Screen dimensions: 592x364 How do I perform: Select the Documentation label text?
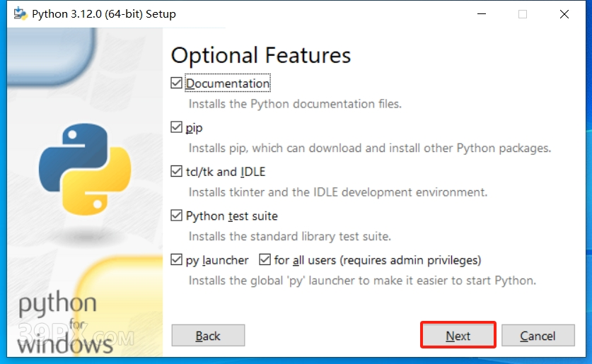click(x=228, y=83)
